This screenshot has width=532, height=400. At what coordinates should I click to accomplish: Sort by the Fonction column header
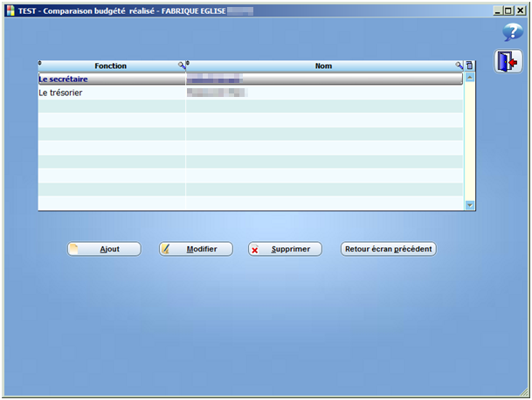coord(110,66)
